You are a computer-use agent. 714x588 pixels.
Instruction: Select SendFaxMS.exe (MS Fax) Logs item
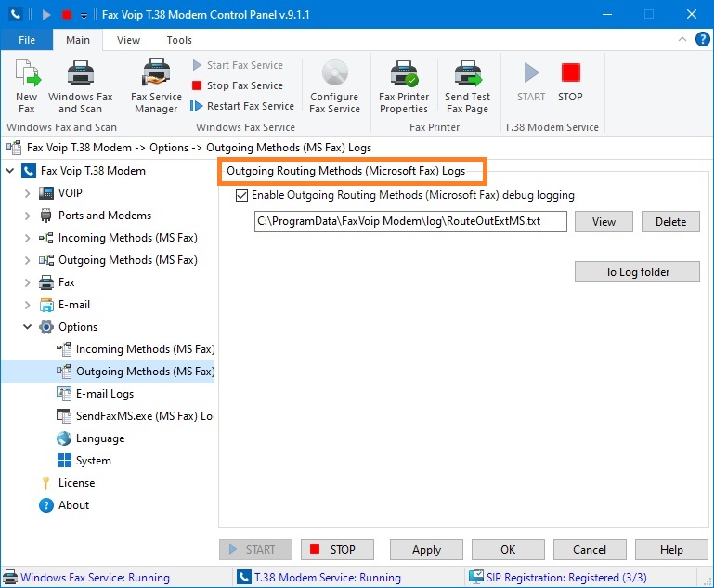136,416
